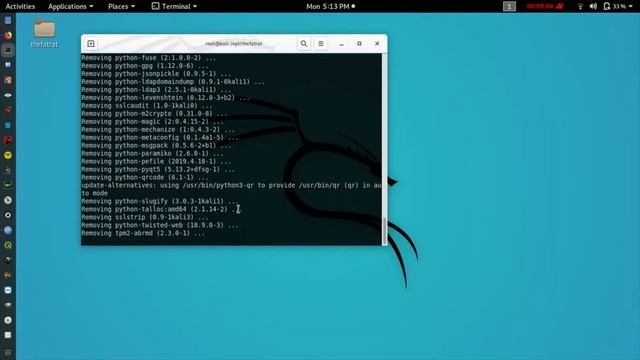Viewport: 640px width, 360px height.
Task: Click the line 'Removing python-slugify'
Action: pos(160,201)
